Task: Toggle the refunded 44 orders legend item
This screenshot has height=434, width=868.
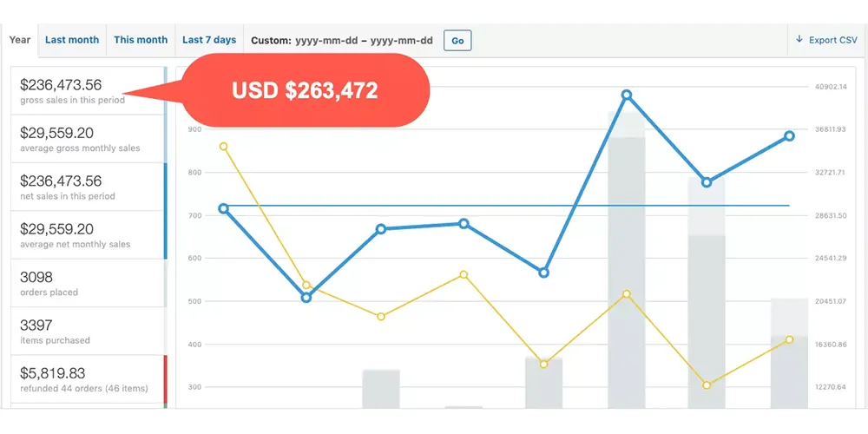Action: click(x=87, y=378)
